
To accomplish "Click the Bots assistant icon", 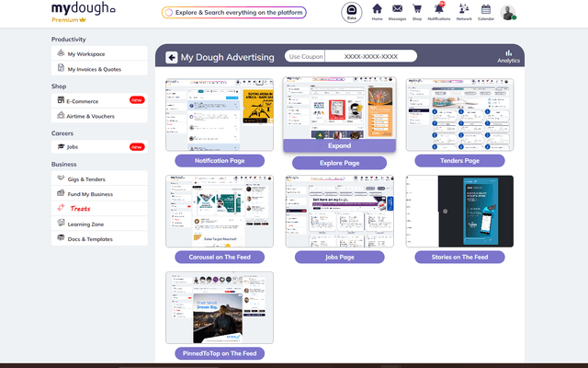I will [350, 12].
